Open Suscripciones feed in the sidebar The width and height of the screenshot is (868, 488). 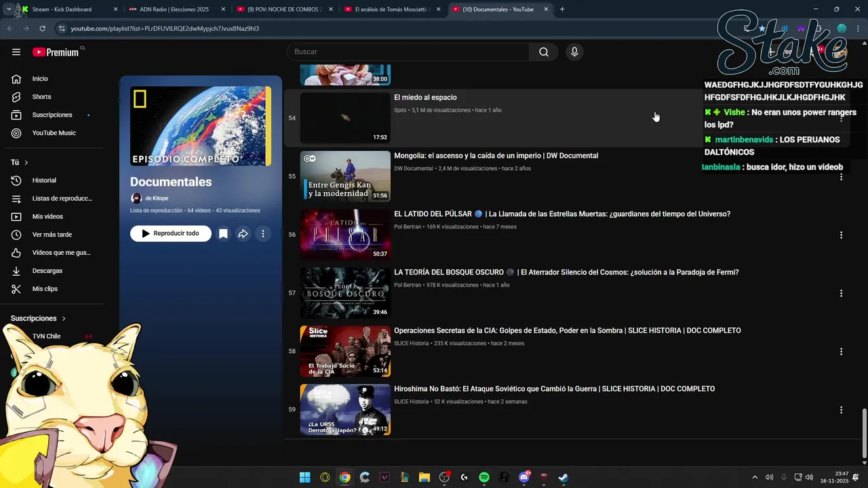[52, 115]
